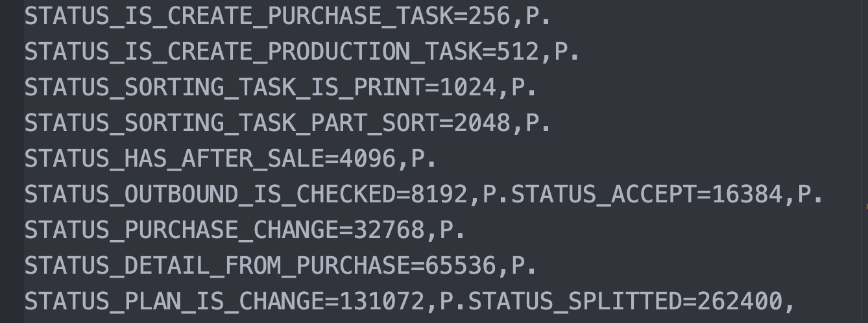
Task: Place cursor on value 512
Action: point(518,51)
